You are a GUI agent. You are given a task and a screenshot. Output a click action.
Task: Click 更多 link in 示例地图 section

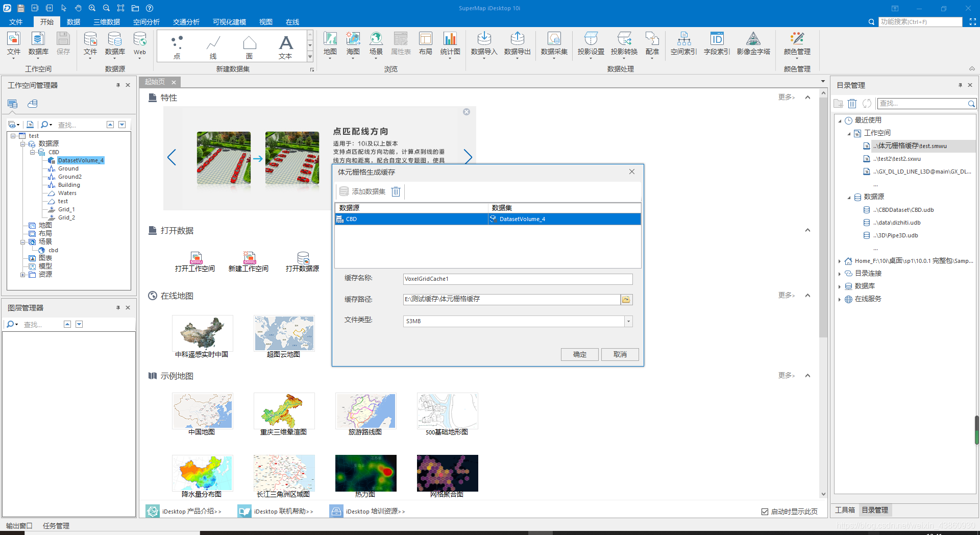pos(787,375)
